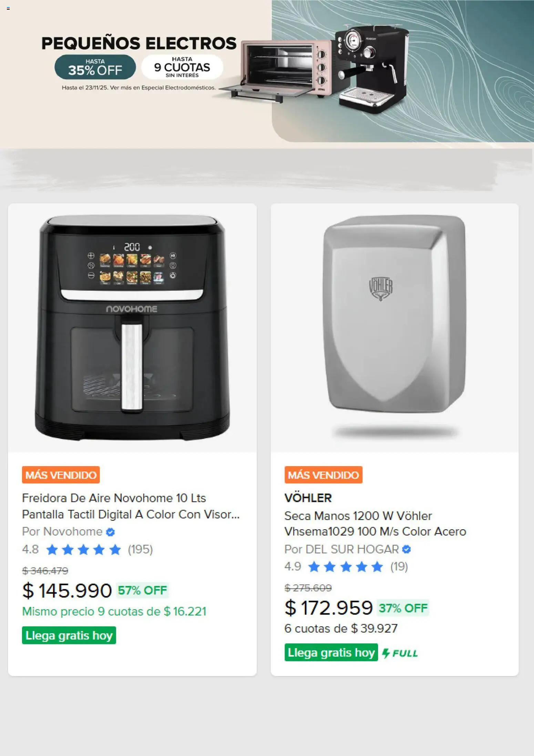Click the 'Por Novohome' seller link
This screenshot has height=756, width=534.
click(x=62, y=532)
